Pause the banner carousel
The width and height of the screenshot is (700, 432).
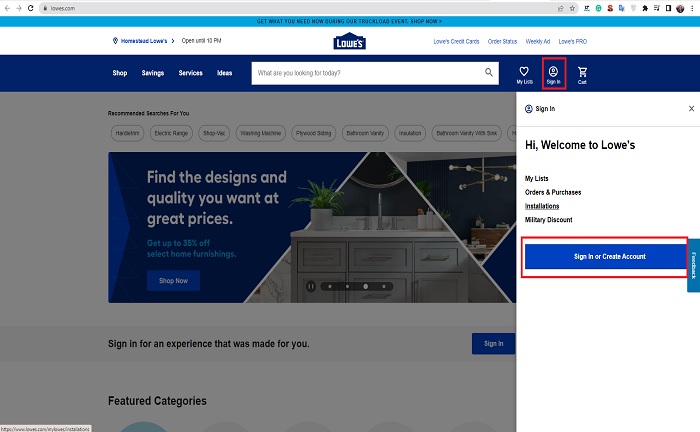coord(311,287)
